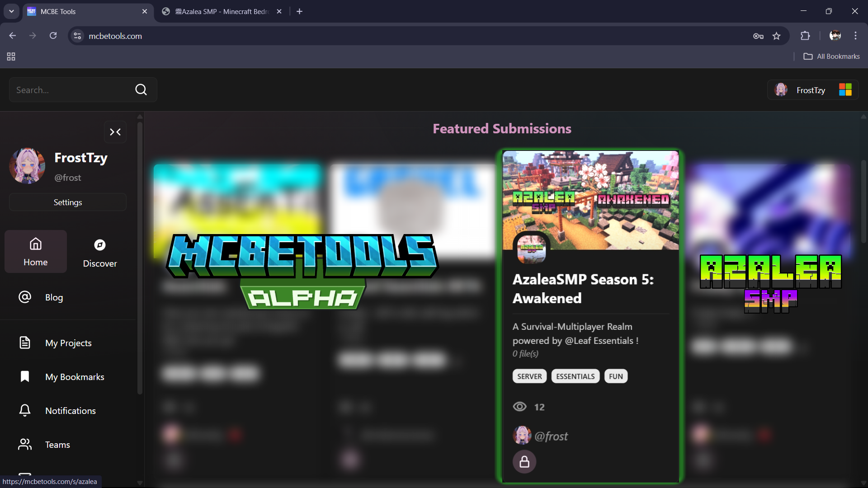The width and height of the screenshot is (868, 488).
Task: Click the views eye icon on the AzaleaSMP card
Action: (520, 407)
